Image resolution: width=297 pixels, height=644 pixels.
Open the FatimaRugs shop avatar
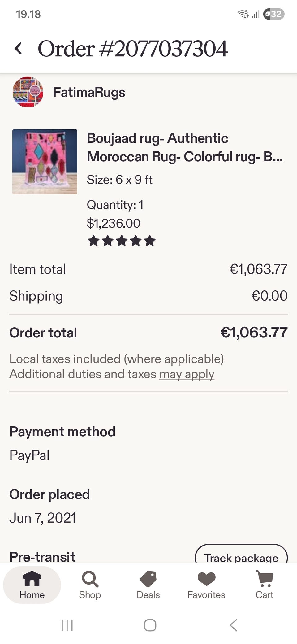pos(28,92)
